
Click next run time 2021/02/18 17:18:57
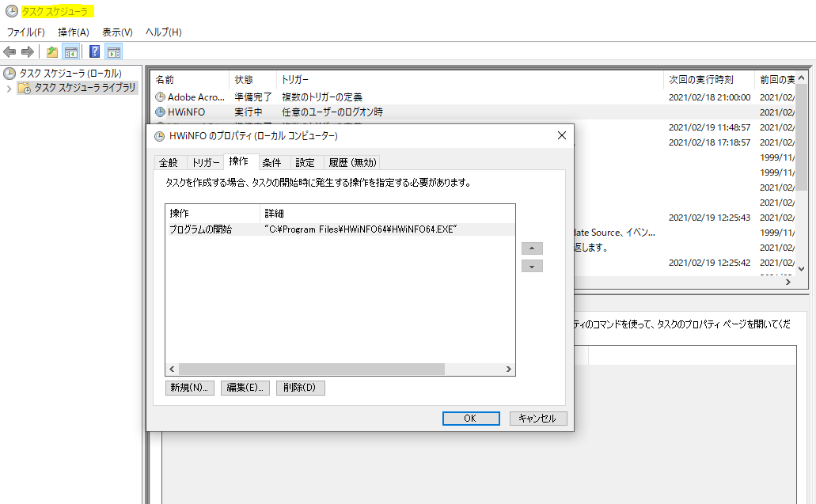click(709, 142)
